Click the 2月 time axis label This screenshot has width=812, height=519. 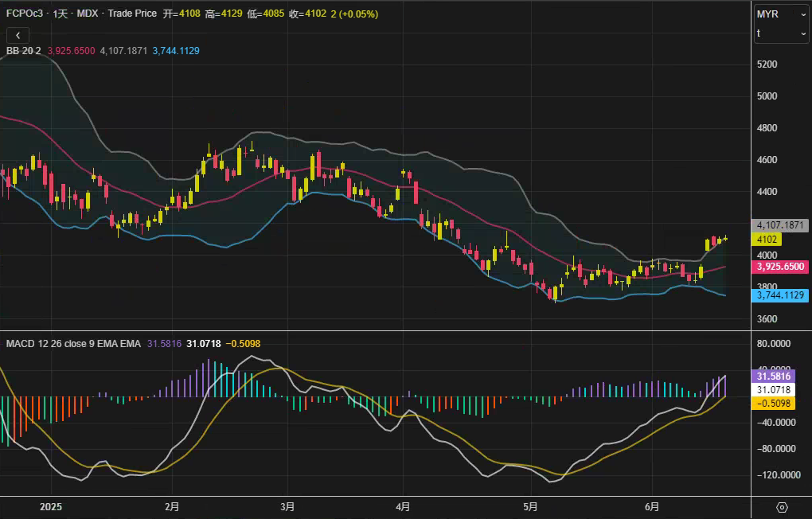[x=172, y=506]
